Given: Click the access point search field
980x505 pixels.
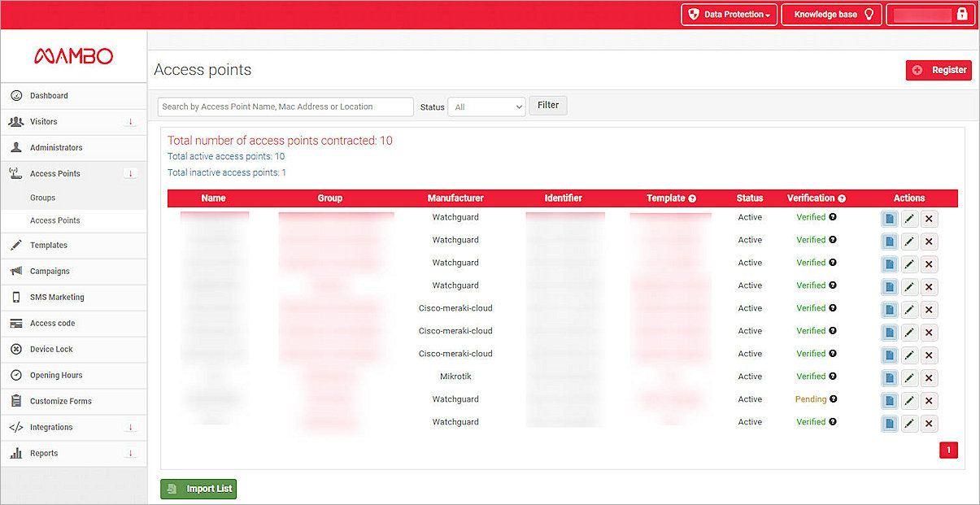Looking at the screenshot, I should [x=285, y=106].
